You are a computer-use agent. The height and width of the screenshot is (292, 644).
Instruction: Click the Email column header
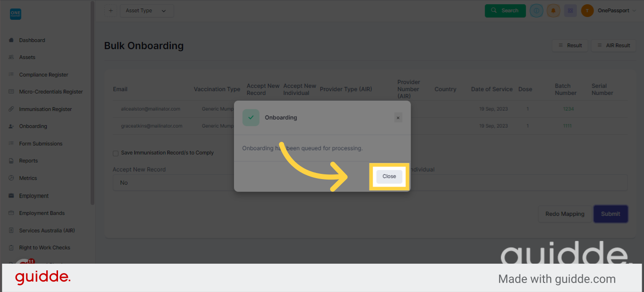120,89
